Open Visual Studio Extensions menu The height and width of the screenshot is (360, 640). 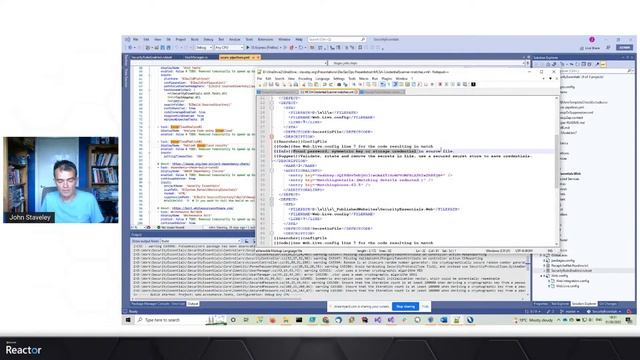point(265,40)
